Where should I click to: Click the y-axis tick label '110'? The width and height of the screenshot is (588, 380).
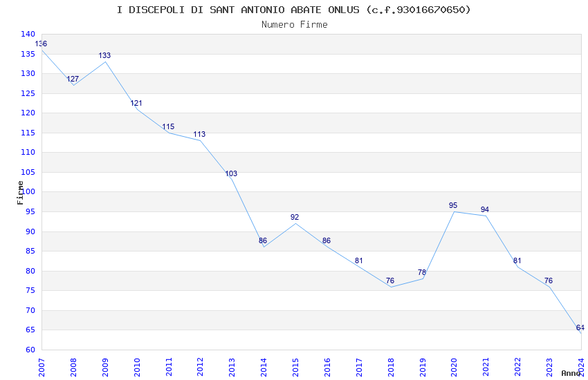(x=28, y=153)
